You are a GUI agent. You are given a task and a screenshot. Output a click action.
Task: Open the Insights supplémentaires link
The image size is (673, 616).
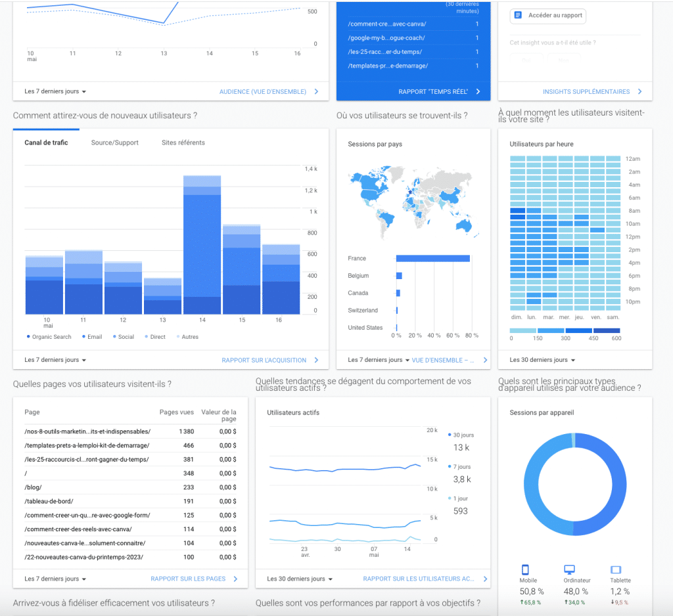pos(586,91)
